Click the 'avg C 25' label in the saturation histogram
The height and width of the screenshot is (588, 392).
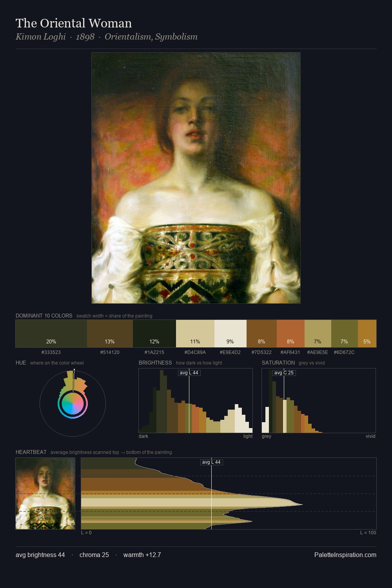(x=284, y=373)
